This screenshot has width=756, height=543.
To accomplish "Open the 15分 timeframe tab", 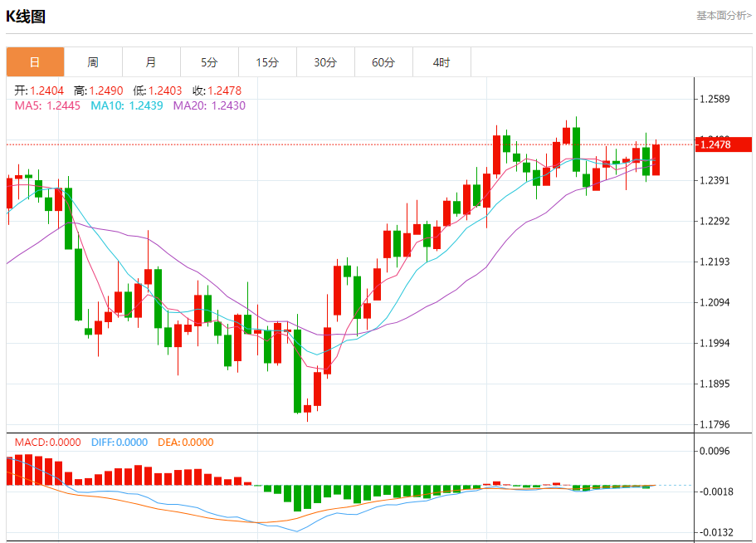I will click(x=267, y=62).
